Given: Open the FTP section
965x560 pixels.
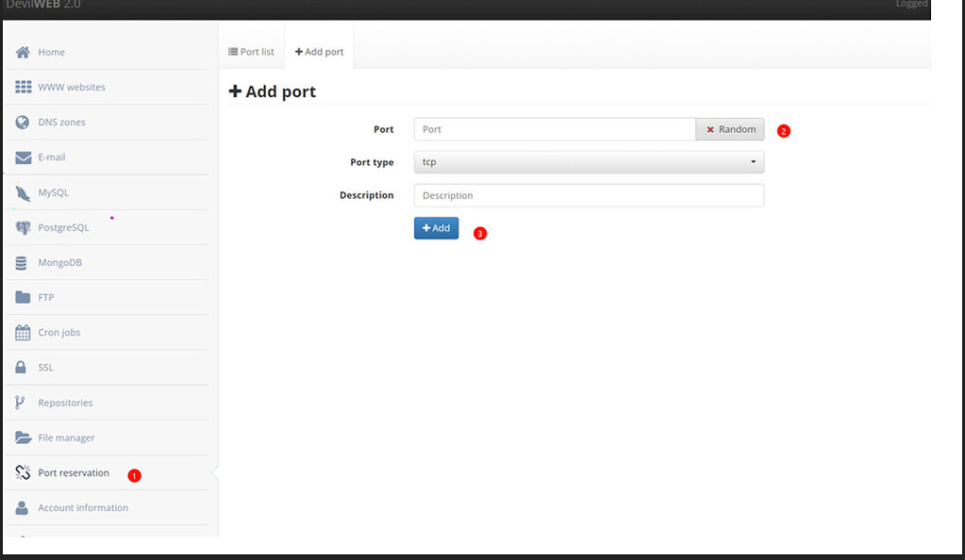Looking at the screenshot, I should click(46, 297).
